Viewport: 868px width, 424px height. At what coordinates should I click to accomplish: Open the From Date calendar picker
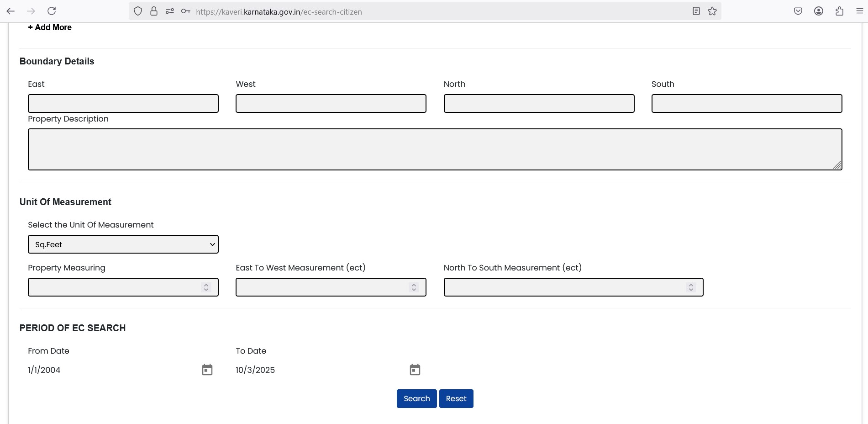click(x=207, y=370)
